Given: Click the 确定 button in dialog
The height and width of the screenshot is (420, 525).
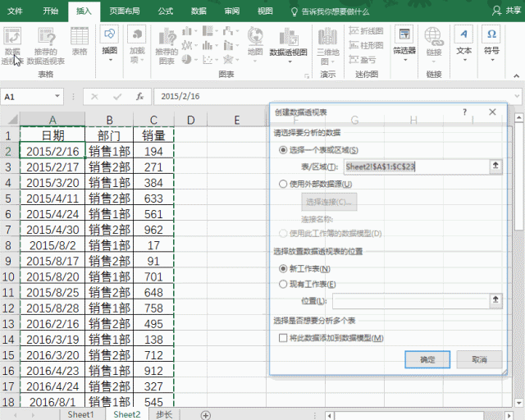Looking at the screenshot, I should pyautogui.click(x=427, y=359).
